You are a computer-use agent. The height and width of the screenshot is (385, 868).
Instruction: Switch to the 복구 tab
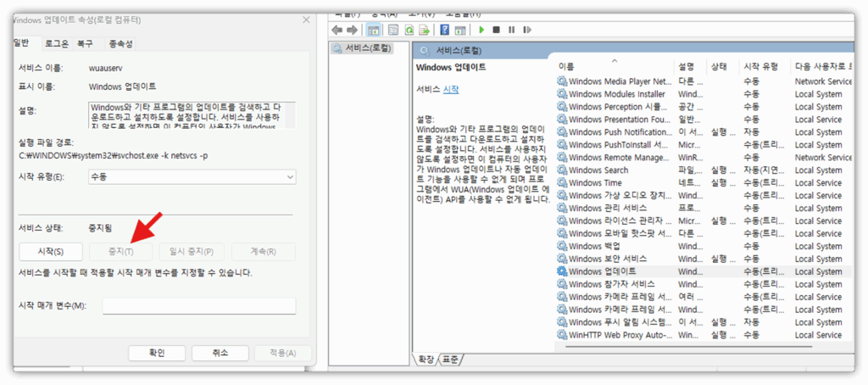coord(85,44)
